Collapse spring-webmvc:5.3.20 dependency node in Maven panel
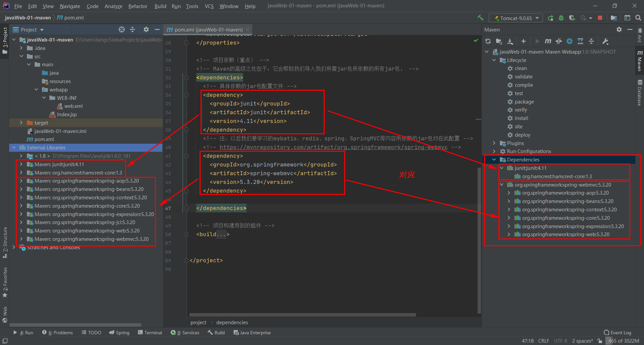 click(502, 185)
